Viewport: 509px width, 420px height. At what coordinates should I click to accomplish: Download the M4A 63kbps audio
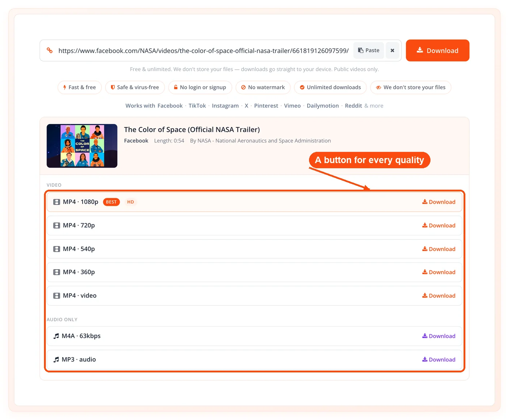(439, 336)
